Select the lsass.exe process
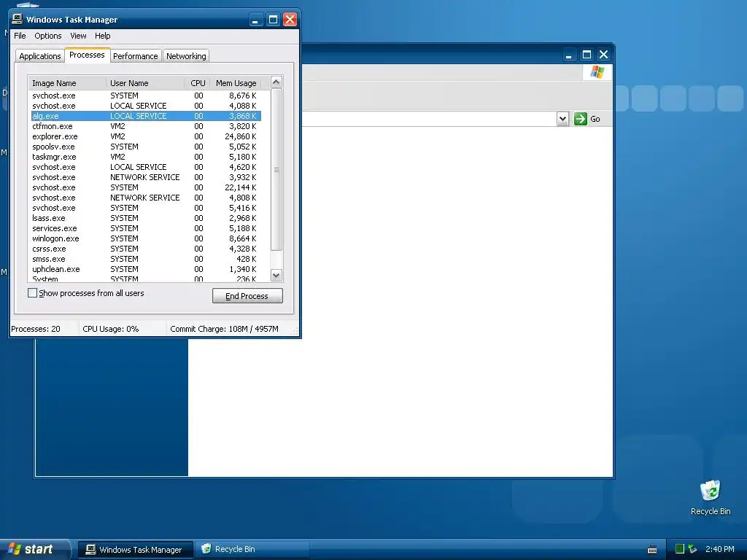The width and height of the screenshot is (747, 560). [x=146, y=218]
